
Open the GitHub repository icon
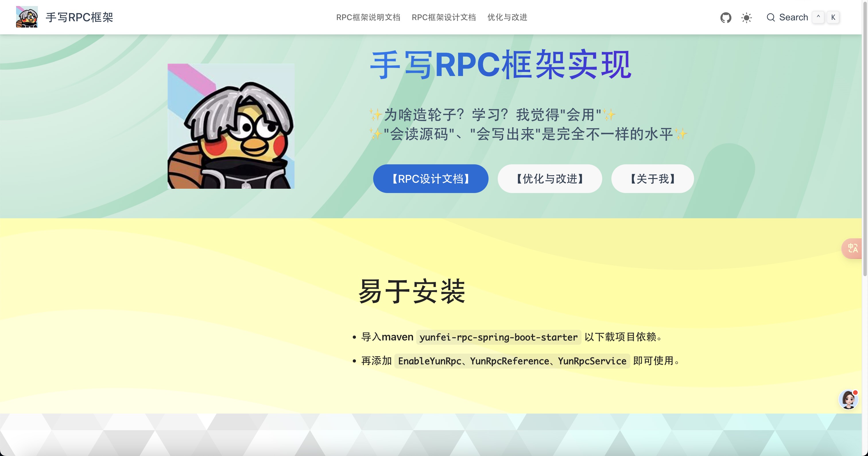click(x=726, y=17)
